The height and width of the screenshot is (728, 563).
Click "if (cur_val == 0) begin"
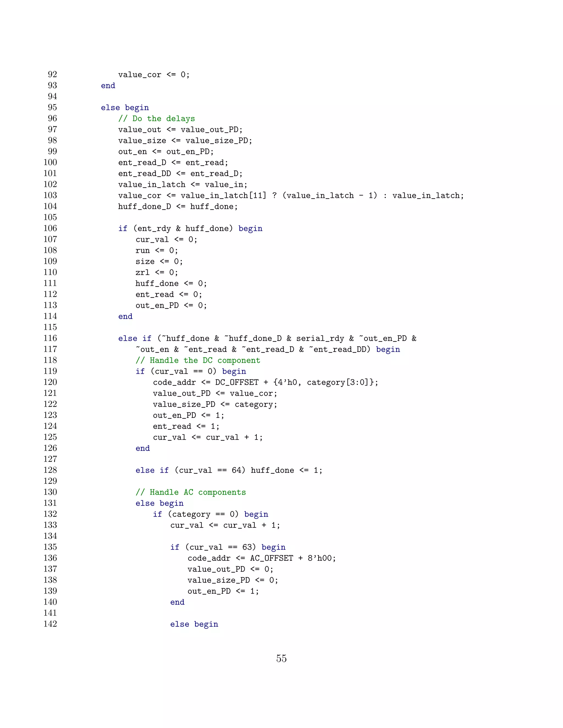click(x=191, y=372)
